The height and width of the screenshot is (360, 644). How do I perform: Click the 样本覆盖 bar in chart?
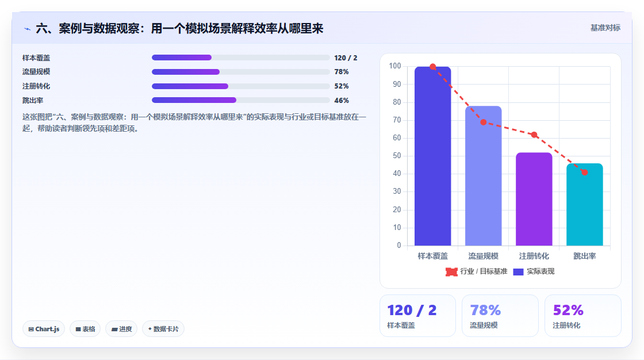432,156
